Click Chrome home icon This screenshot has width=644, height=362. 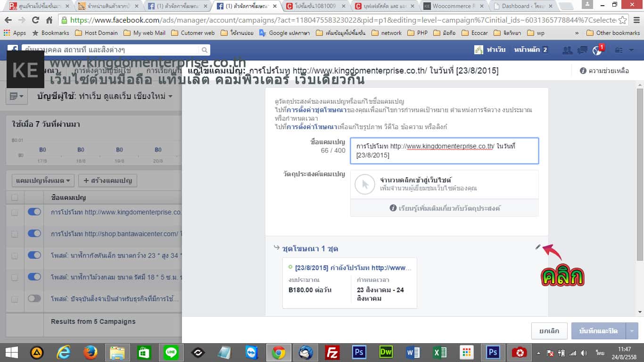tap(49, 20)
